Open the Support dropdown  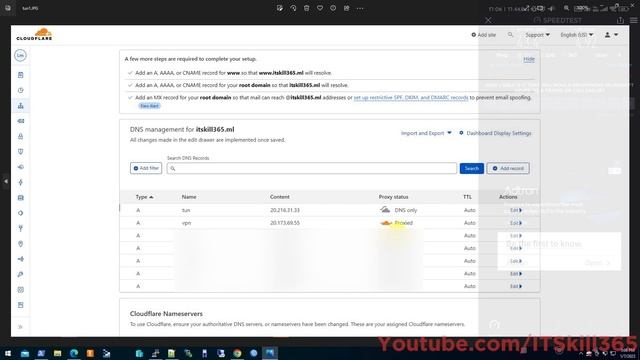click(537, 35)
